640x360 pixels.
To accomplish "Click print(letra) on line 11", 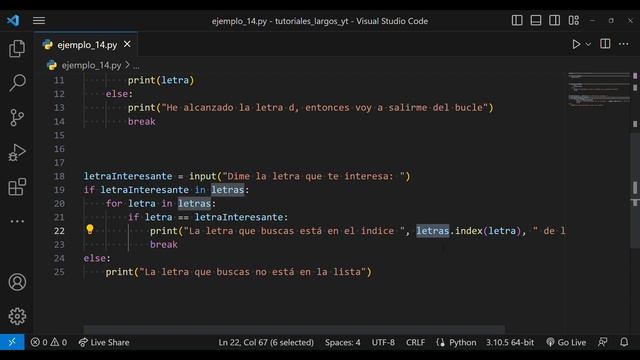I will pyautogui.click(x=161, y=80).
